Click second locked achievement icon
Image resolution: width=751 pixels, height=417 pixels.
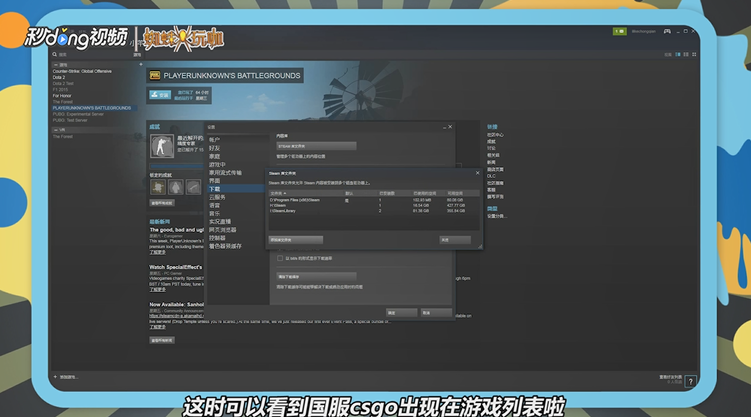[x=175, y=187]
